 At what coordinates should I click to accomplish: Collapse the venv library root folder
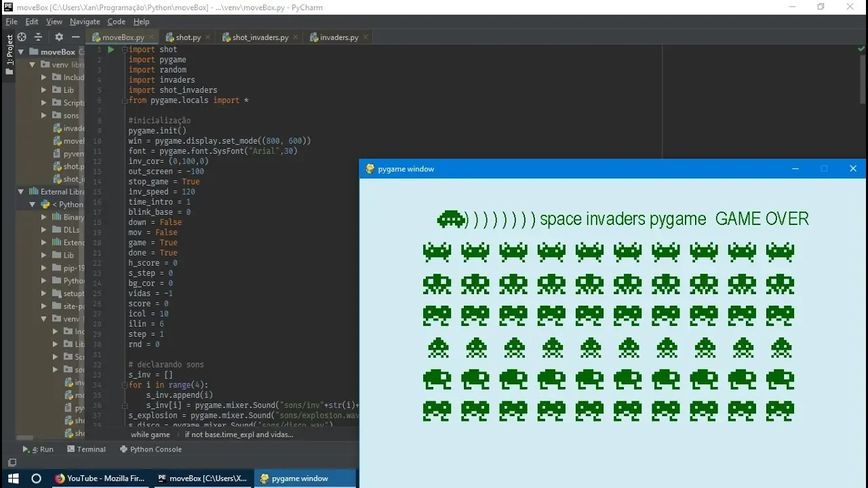coord(33,64)
